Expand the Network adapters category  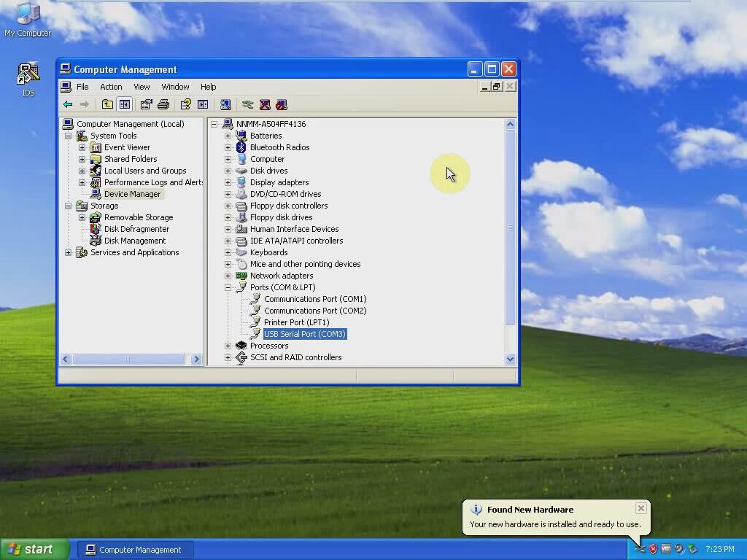point(228,276)
